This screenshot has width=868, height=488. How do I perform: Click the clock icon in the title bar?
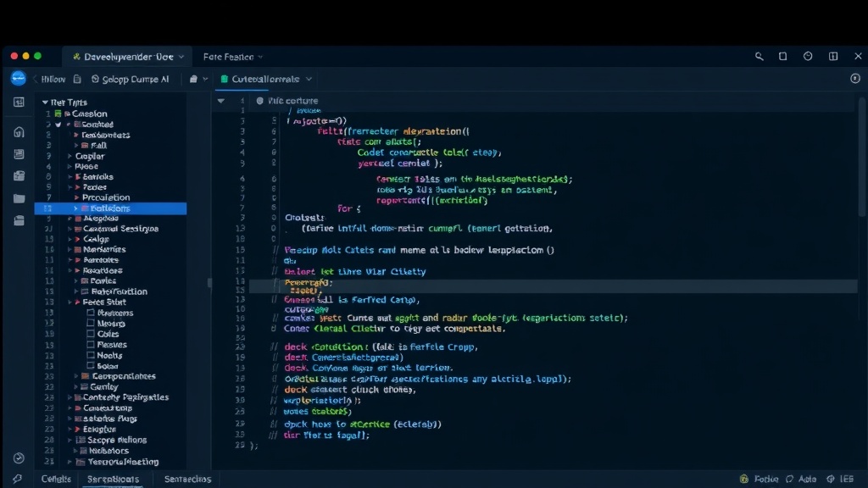click(808, 57)
